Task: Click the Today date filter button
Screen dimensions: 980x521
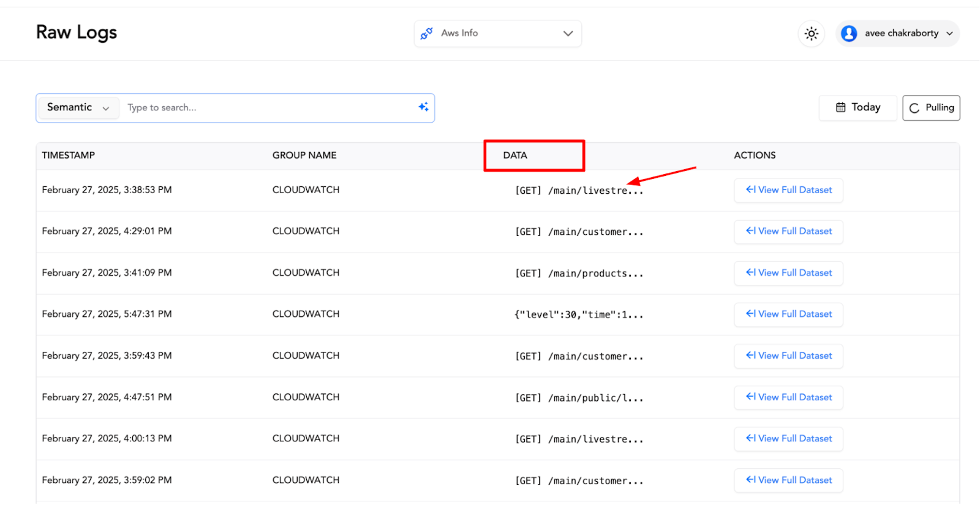Action: (858, 108)
